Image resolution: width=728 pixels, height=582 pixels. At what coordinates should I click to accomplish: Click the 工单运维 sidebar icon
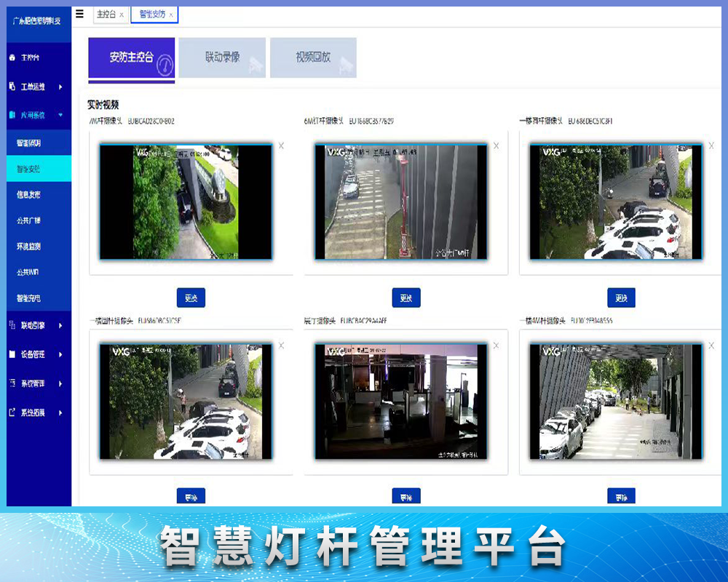click(x=12, y=87)
